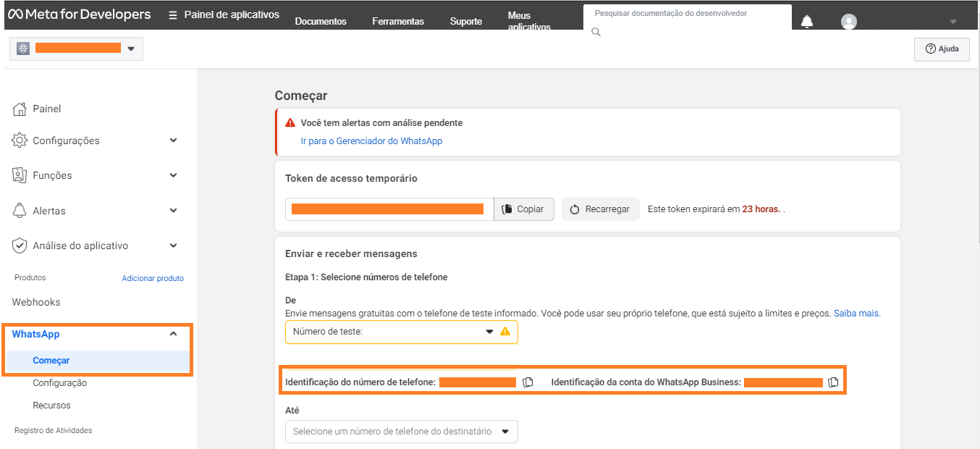This screenshot has height=449, width=980.
Task: Select Webhooks in the sidebar
Action: [x=36, y=302]
